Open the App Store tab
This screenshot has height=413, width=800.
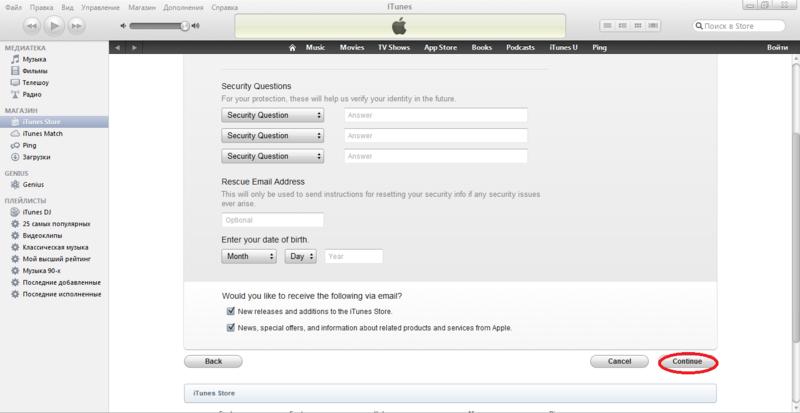click(441, 47)
